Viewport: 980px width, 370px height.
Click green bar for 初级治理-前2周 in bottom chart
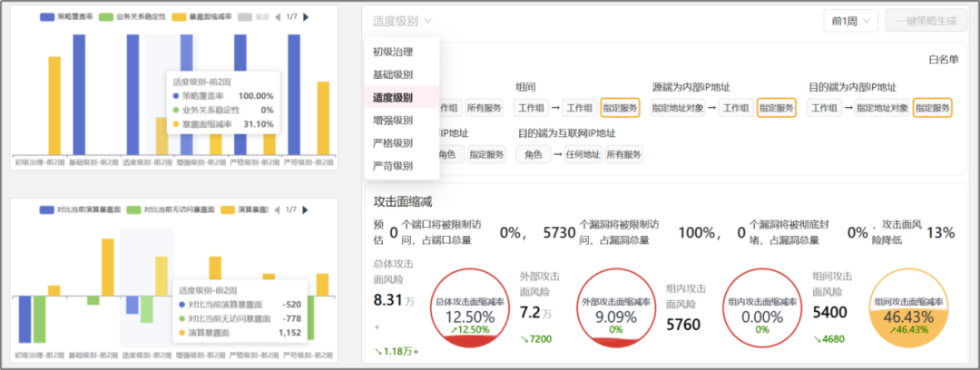coord(39,319)
